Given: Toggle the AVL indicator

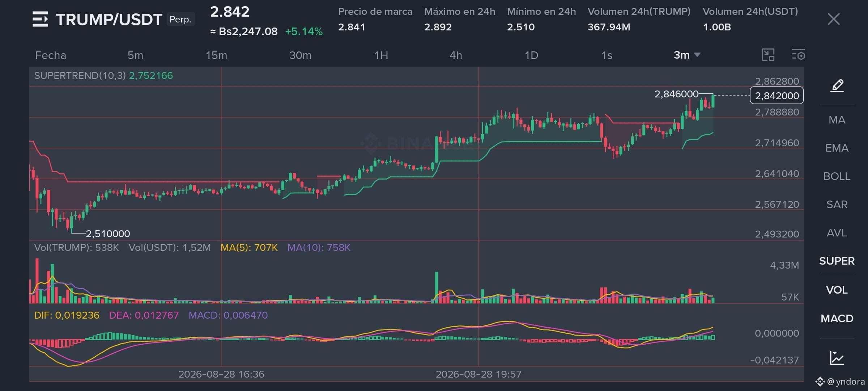Looking at the screenshot, I should point(837,233).
